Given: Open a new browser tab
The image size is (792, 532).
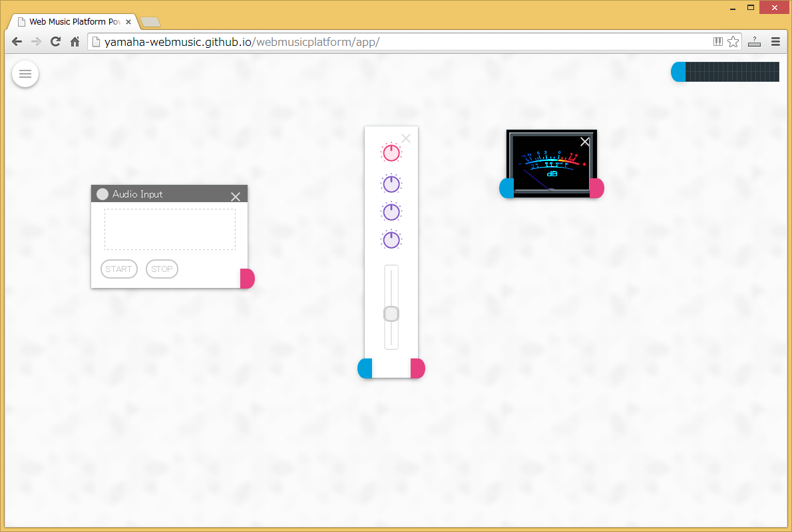Looking at the screenshot, I should tap(150, 22).
